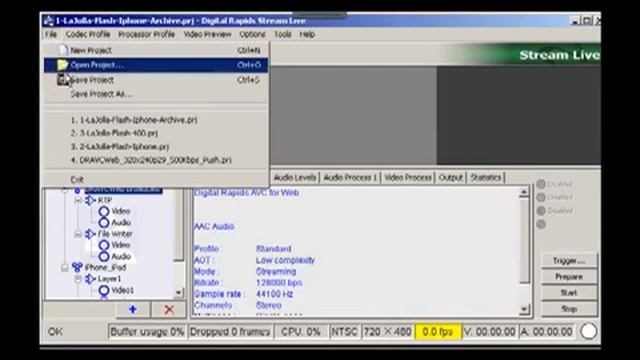Click circle icon beside File Writer Video
The width and height of the screenshot is (640, 360).
[104, 245]
